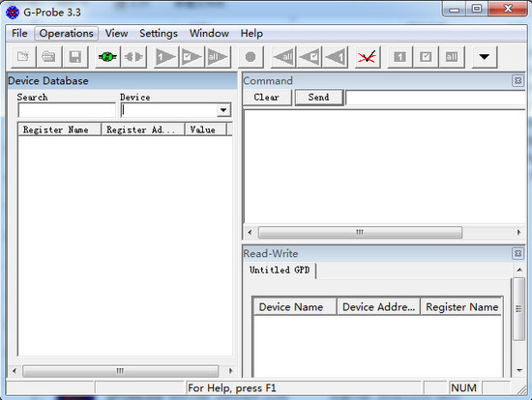The width and height of the screenshot is (532, 400).
Task: Click the square 'all' toolbar icon
Action: click(452, 57)
